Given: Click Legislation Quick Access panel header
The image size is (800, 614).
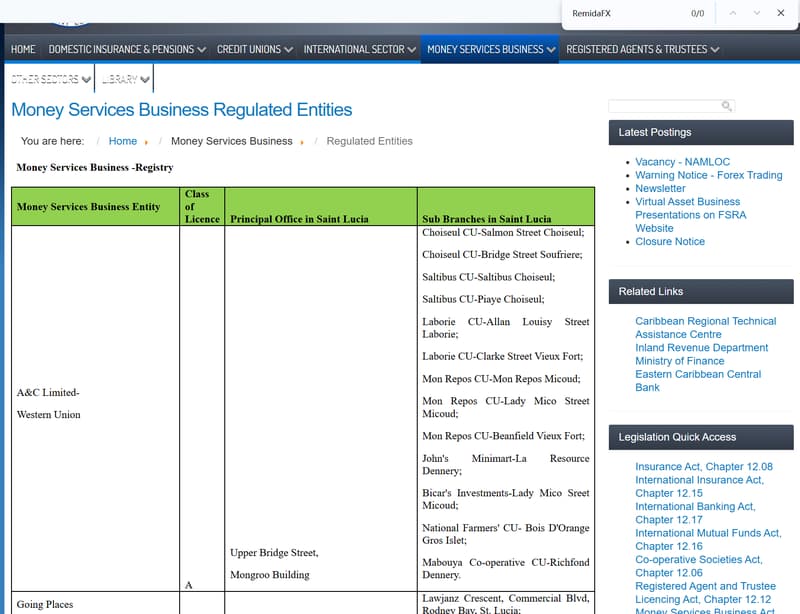Looking at the screenshot, I should pos(701,437).
